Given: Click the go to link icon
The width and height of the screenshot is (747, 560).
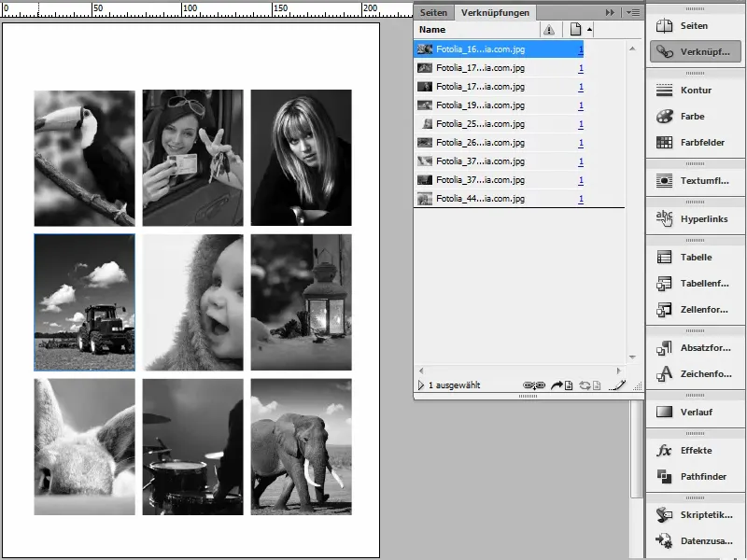Looking at the screenshot, I should (562, 385).
